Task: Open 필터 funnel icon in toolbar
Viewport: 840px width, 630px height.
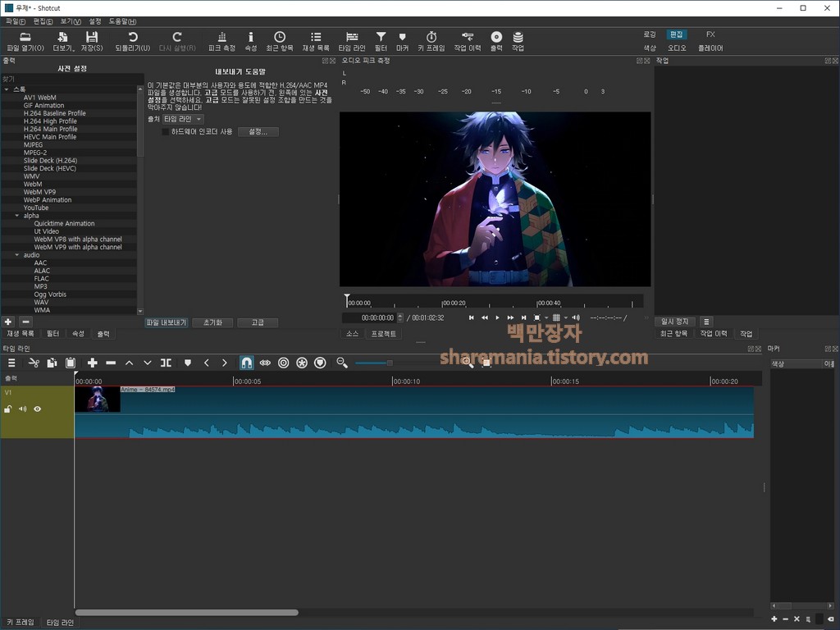Action: (381, 41)
